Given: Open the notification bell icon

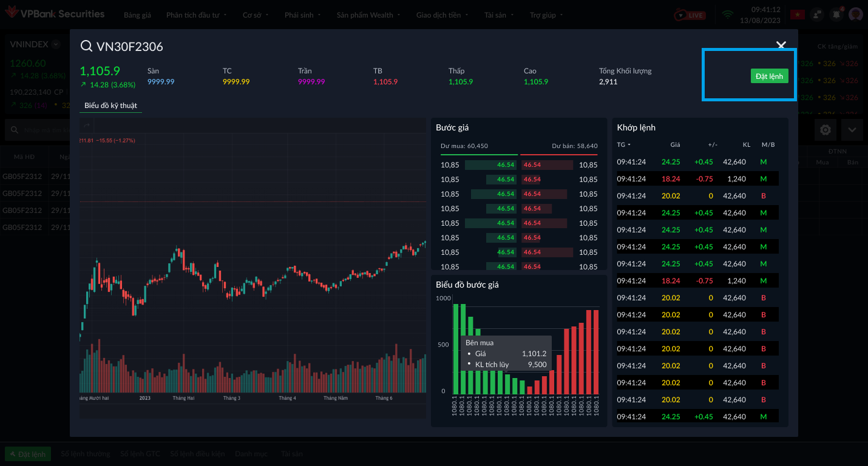Looking at the screenshot, I should pos(836,15).
